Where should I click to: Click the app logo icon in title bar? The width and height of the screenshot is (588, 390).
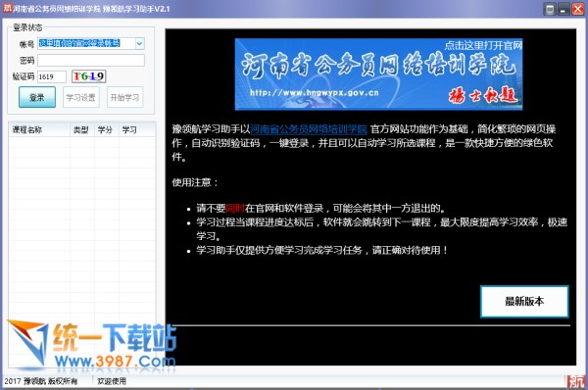point(8,8)
